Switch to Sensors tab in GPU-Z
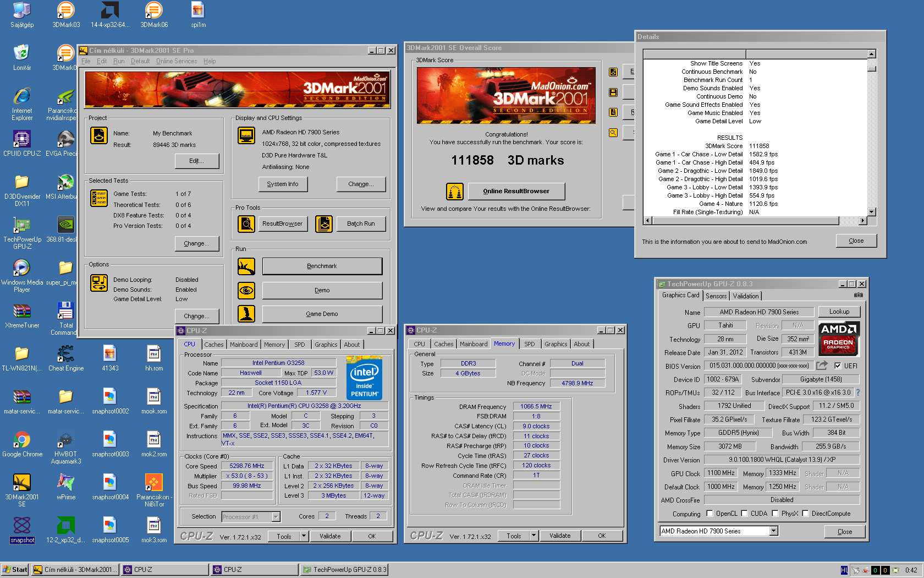The image size is (924, 578). (716, 296)
